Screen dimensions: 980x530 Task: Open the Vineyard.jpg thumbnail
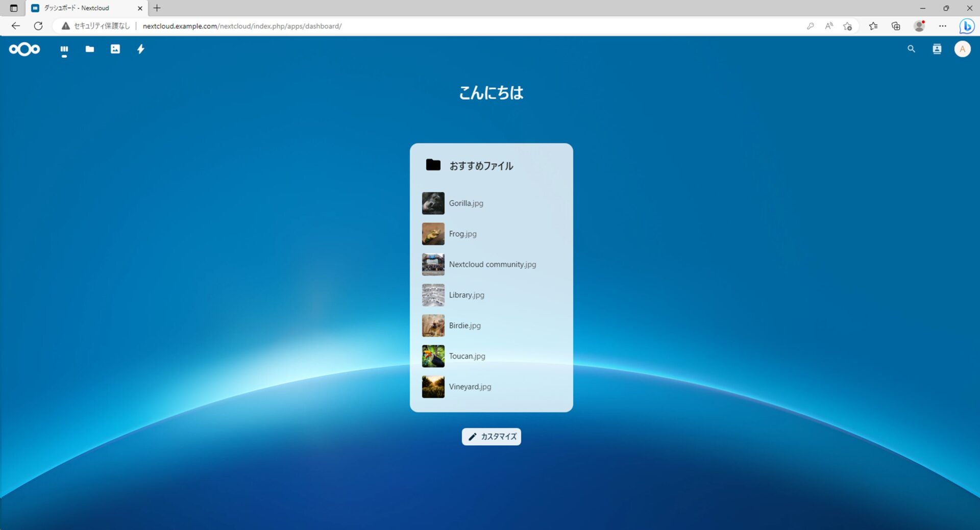pyautogui.click(x=433, y=387)
